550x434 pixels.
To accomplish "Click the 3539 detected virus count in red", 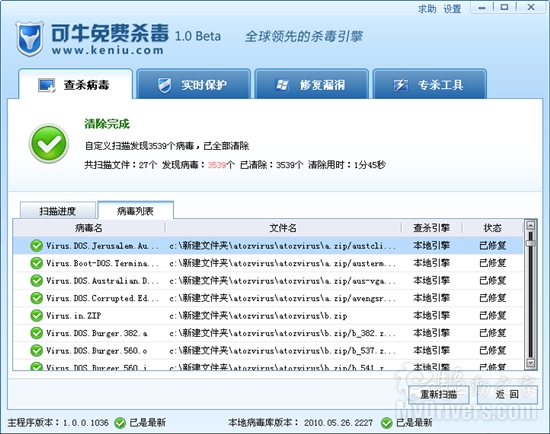I will click(217, 165).
